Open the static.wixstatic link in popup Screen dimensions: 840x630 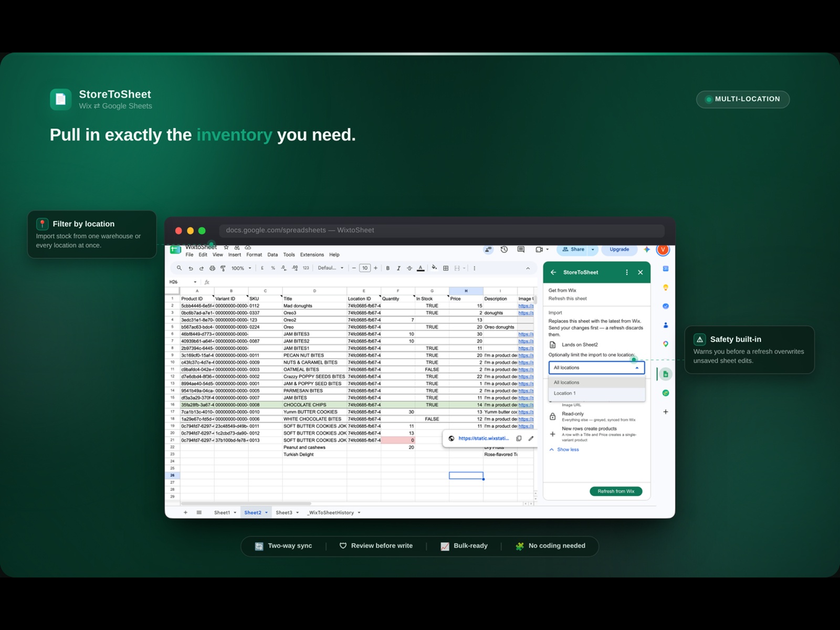(x=484, y=438)
